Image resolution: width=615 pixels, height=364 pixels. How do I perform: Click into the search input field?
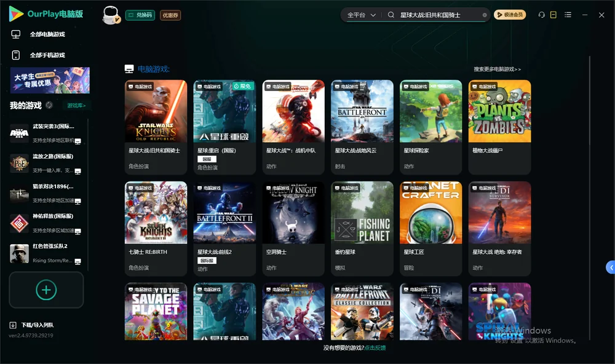439,15
